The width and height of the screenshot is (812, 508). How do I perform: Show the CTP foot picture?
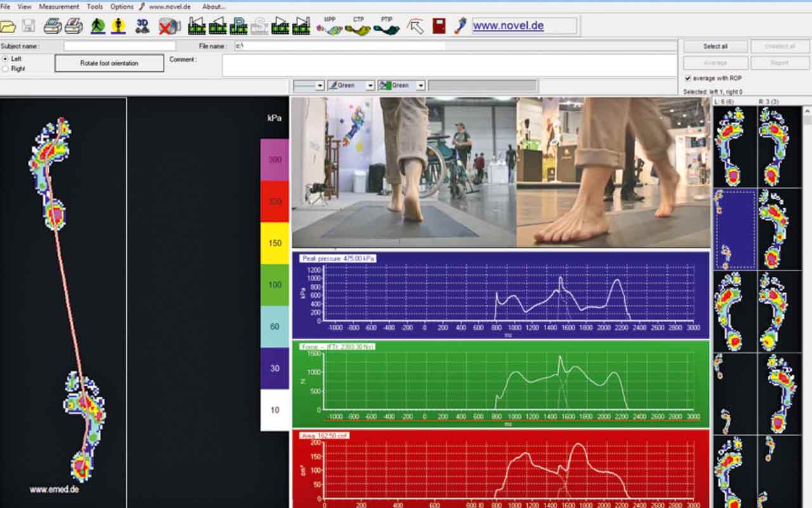[x=358, y=27]
